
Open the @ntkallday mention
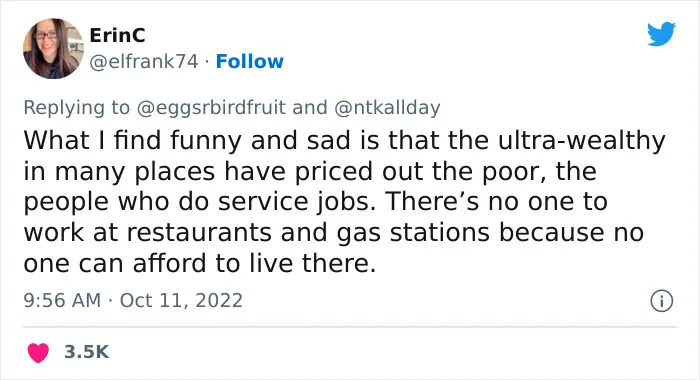click(387, 108)
